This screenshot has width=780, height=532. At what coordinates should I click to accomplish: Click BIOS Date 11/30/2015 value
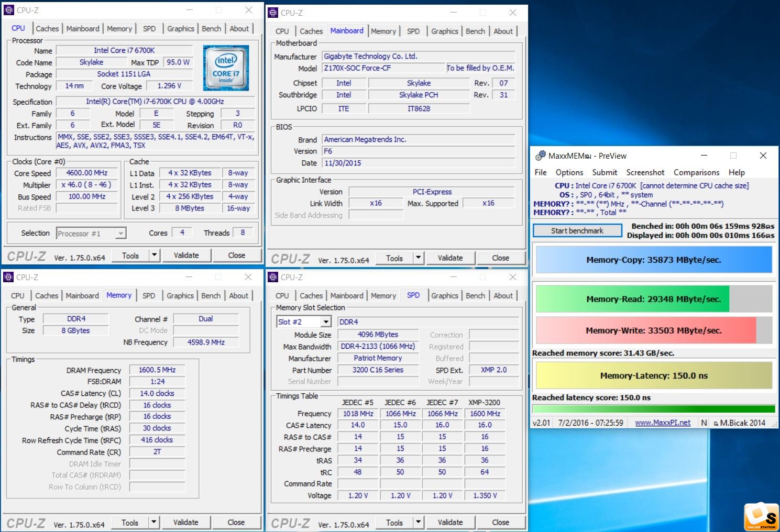pos(419,163)
